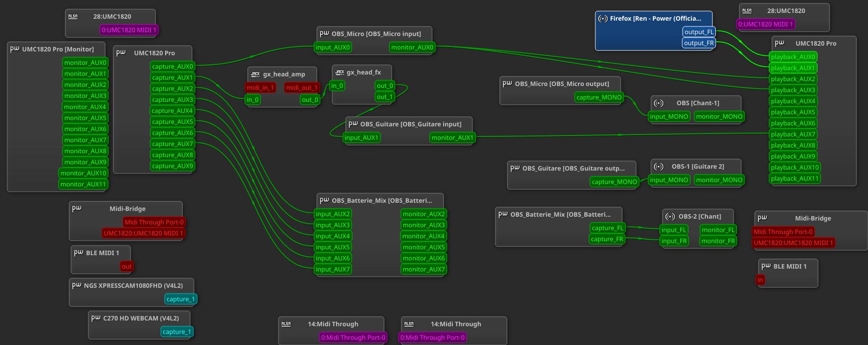The height and width of the screenshot is (345, 868).
Task: Click the midi_in_1 port on gx_head_amp
Action: pos(260,87)
